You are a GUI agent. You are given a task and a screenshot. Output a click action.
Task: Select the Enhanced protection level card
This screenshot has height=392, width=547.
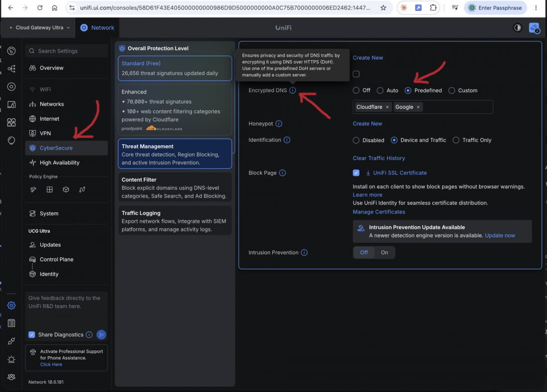click(x=175, y=110)
